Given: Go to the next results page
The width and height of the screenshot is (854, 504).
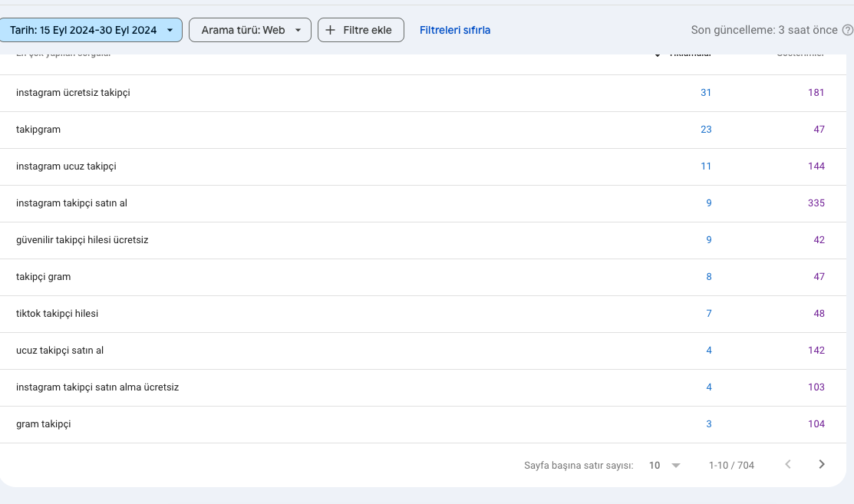Looking at the screenshot, I should pos(822,464).
